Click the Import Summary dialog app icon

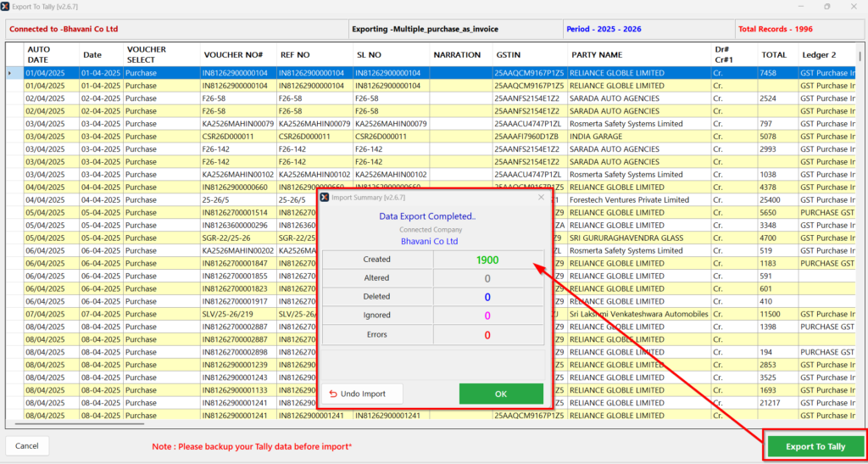click(325, 197)
